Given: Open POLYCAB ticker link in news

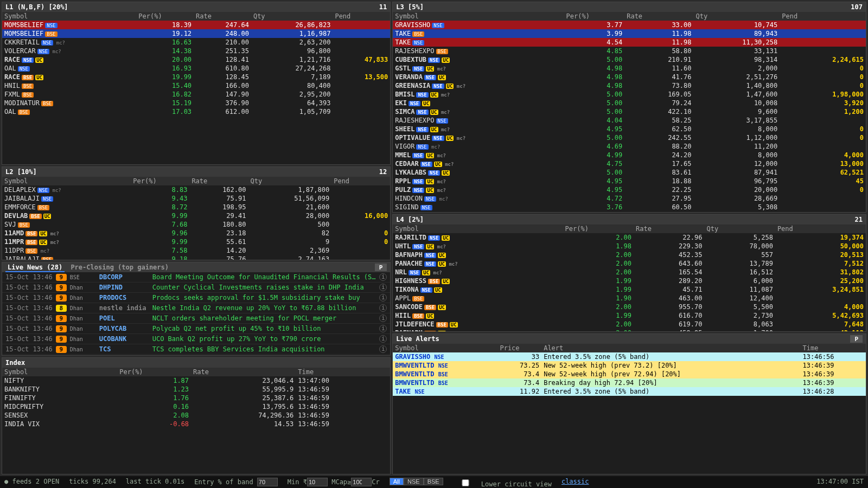Looking at the screenshot, I should 113,329.
